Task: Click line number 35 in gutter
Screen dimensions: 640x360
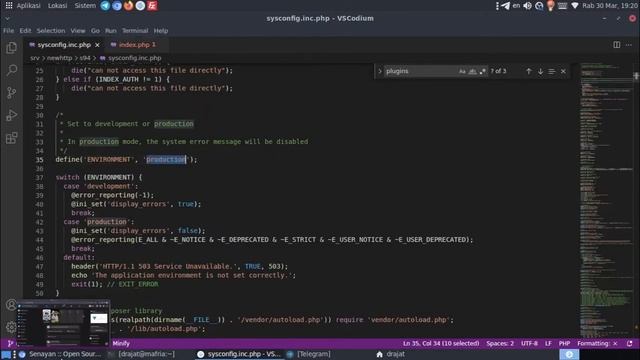Action: (x=39, y=160)
